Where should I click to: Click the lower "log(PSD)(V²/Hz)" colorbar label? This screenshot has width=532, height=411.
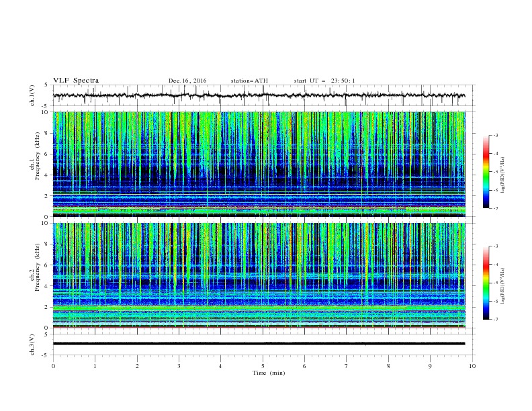coord(503,285)
